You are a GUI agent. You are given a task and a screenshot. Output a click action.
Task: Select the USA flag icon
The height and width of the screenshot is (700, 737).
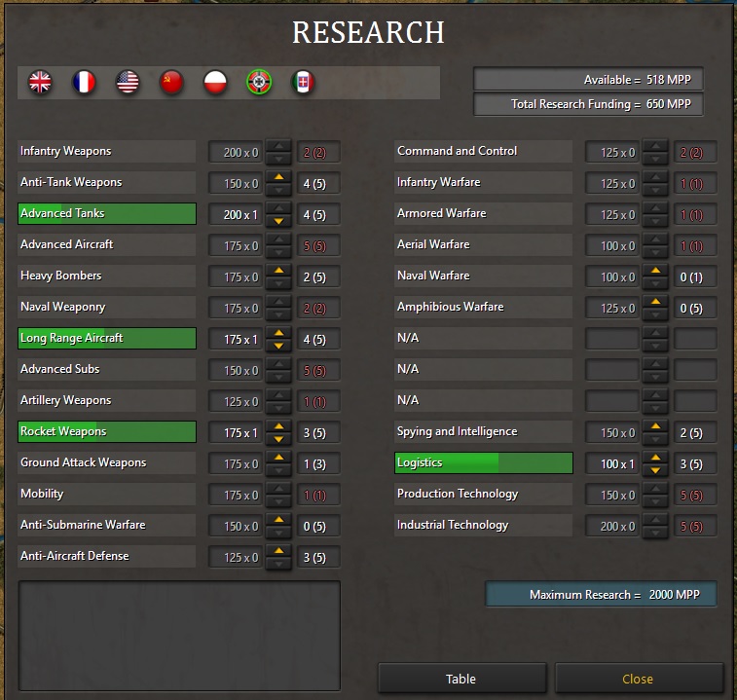128,83
